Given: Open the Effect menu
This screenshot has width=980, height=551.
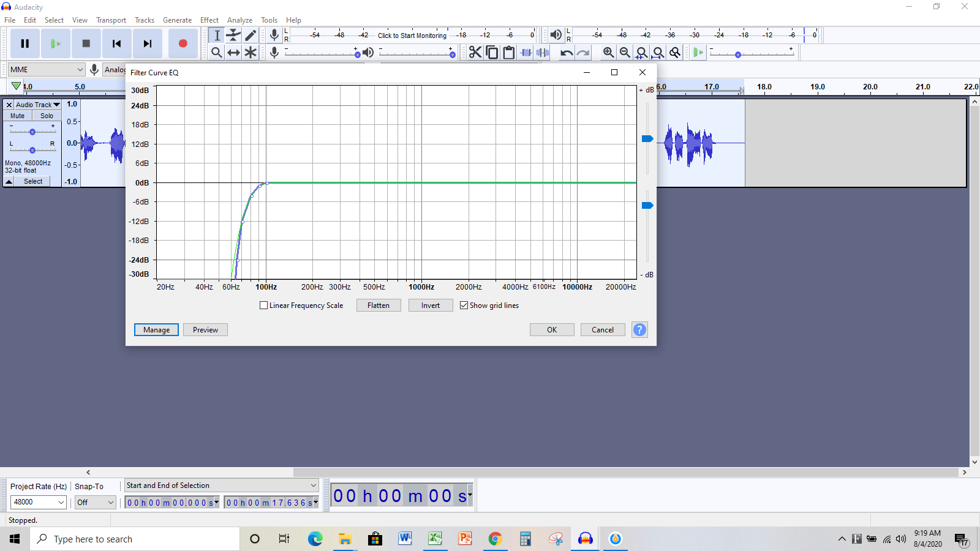Looking at the screenshot, I should tap(209, 20).
